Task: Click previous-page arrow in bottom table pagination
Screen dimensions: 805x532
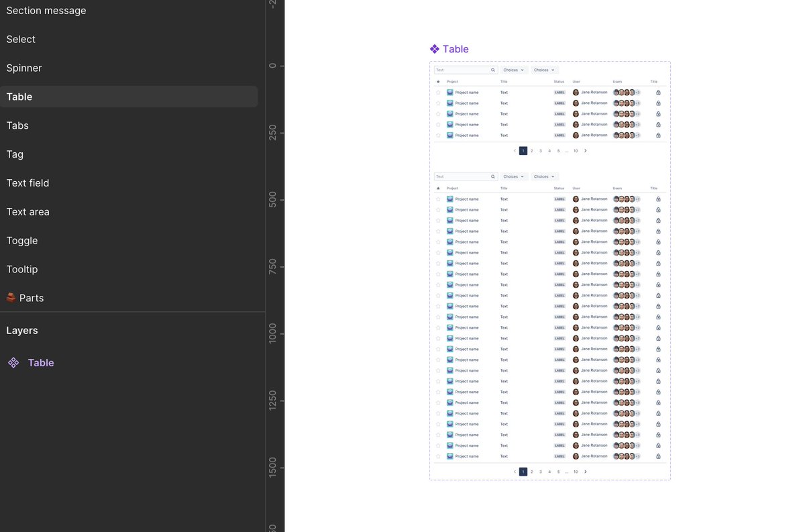Action: click(515, 472)
